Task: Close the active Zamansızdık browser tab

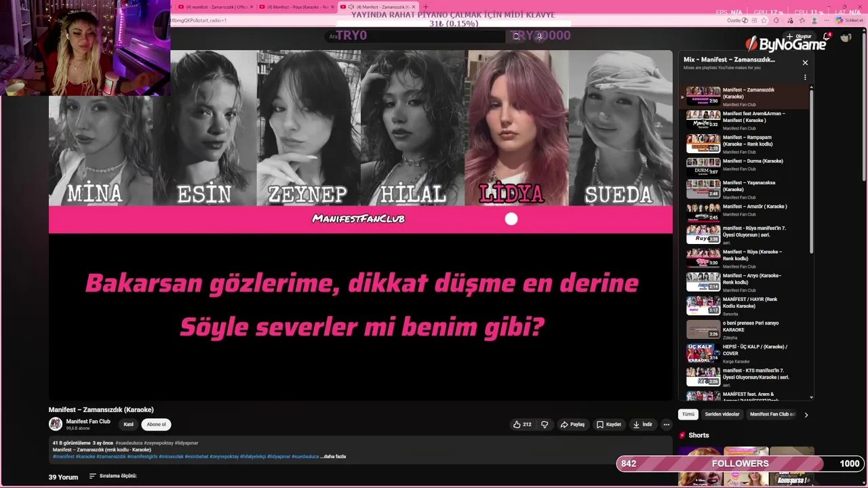Action: coord(413,7)
